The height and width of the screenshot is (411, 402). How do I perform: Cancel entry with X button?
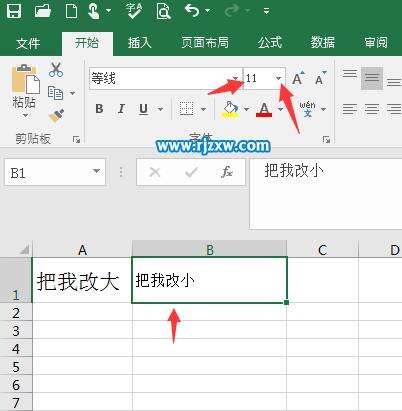pos(155,172)
